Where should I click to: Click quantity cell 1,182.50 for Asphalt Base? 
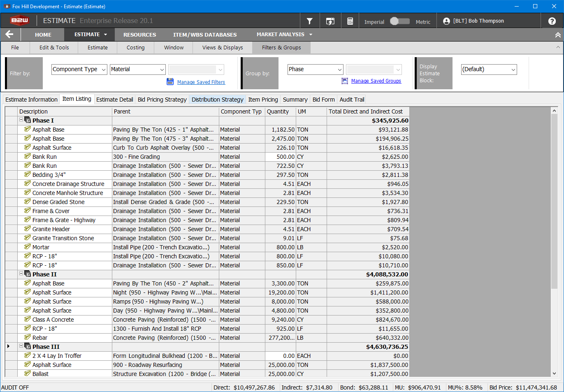point(281,130)
